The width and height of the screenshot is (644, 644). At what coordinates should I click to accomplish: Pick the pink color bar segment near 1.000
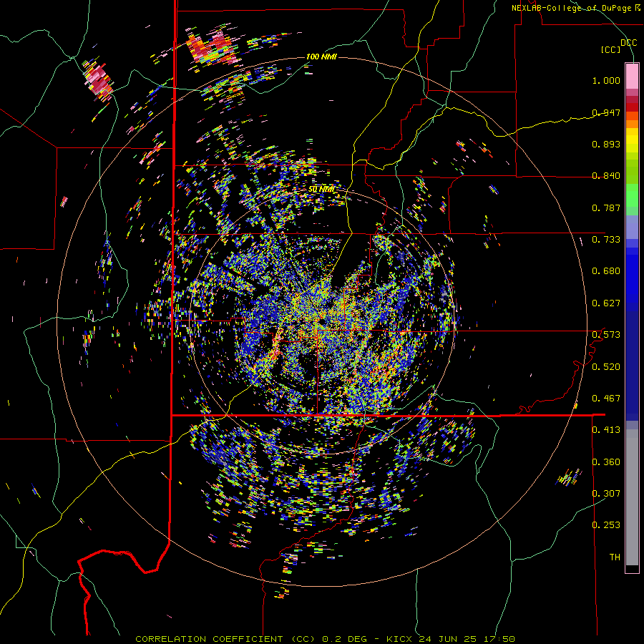632,77
